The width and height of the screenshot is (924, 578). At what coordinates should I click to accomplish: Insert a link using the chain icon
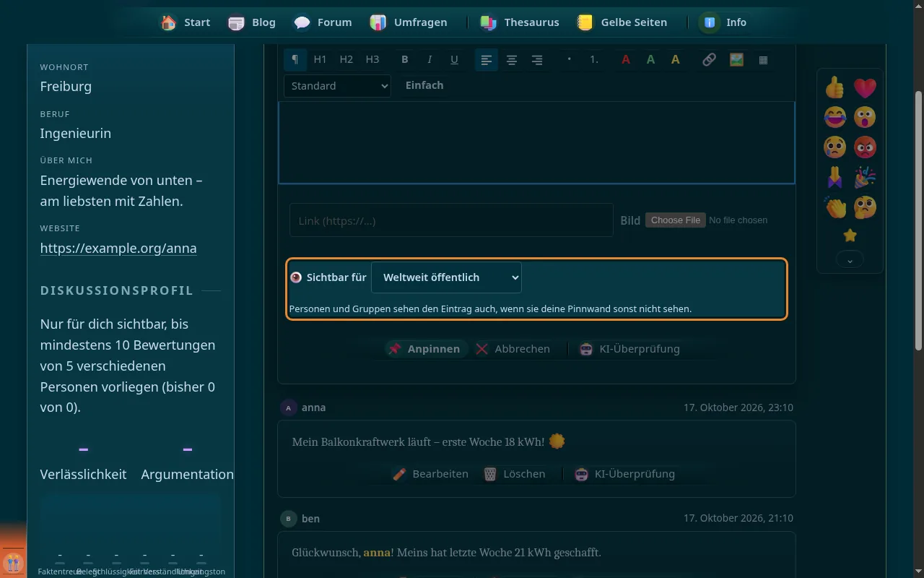(709, 60)
